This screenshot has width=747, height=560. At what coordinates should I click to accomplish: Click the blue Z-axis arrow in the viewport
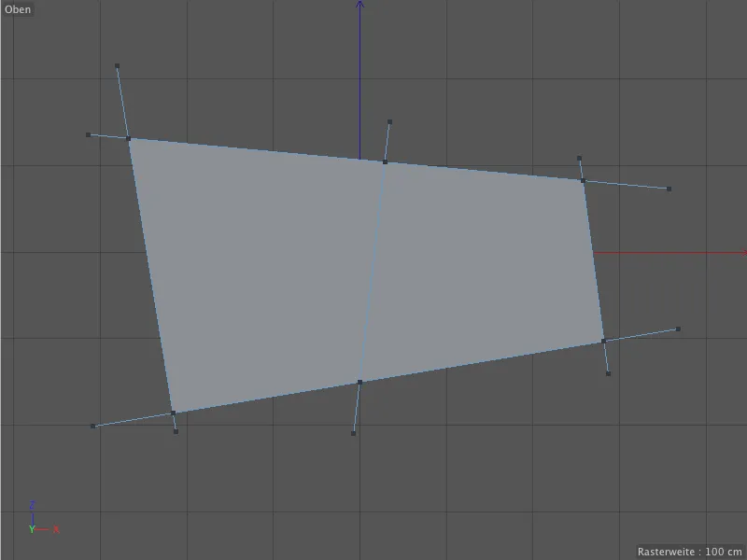click(x=358, y=56)
